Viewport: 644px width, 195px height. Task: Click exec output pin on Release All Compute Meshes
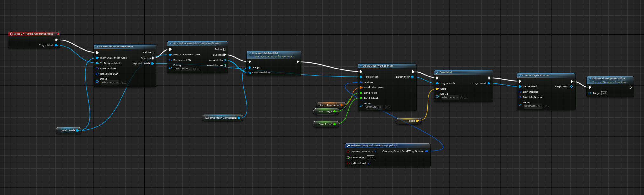630,87
